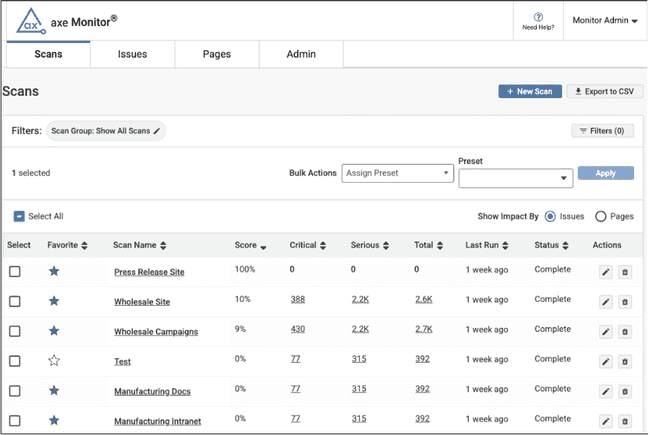The height and width of the screenshot is (435, 650).
Task: Go to the Admin tab
Action: [301, 55]
